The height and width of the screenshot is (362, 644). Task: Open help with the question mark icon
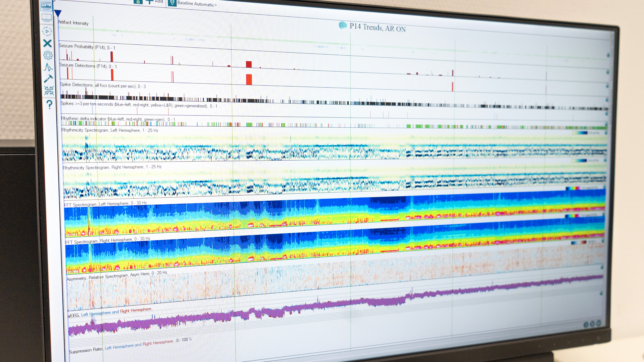pyautogui.click(x=50, y=104)
